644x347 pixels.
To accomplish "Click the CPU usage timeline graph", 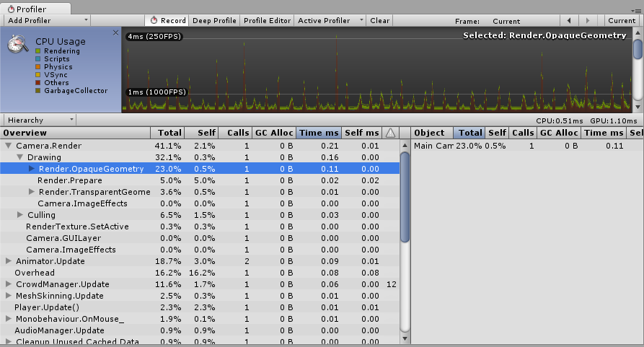I will click(x=376, y=70).
